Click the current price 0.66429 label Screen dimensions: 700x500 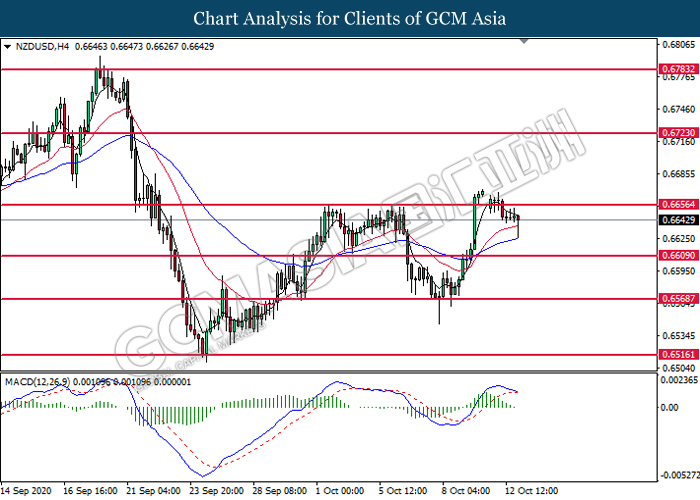point(678,220)
